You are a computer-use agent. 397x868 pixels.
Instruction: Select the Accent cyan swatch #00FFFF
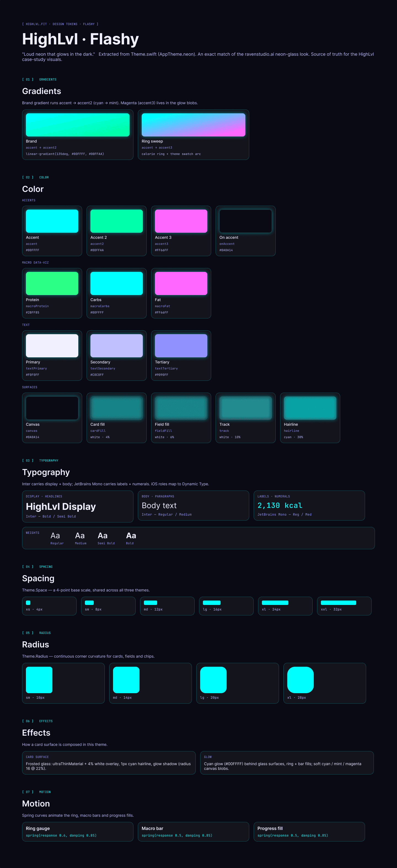52,221
